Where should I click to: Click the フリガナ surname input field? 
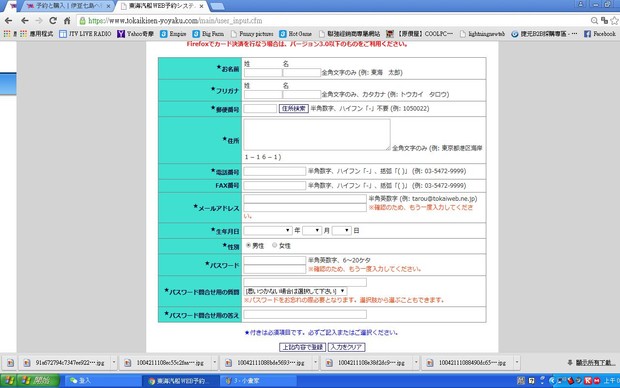point(263,94)
